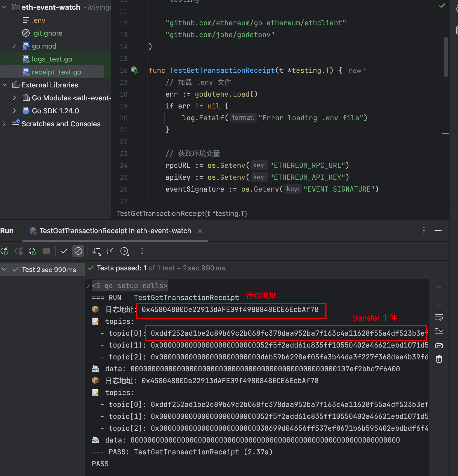
Task: Open the .env file
Action: 38,20
